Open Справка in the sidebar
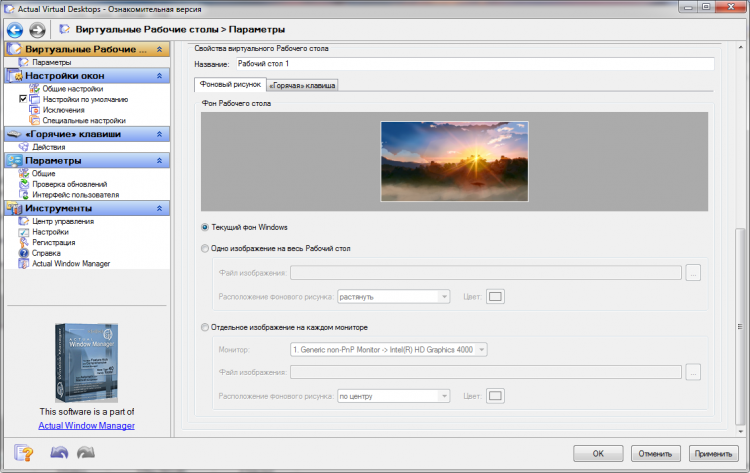750x473 pixels. (46, 253)
